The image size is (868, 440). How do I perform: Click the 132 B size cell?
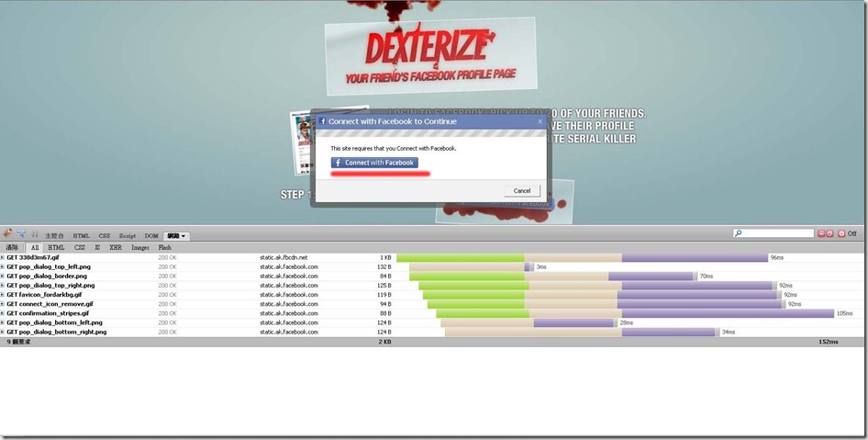[x=384, y=266]
